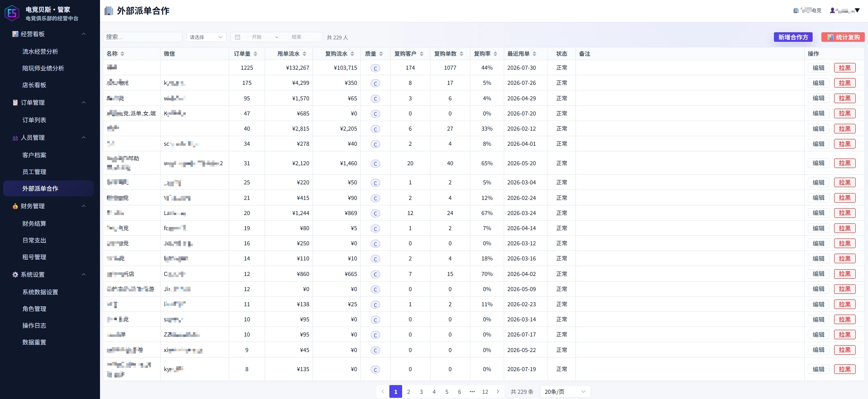Sort by 甩单流水 column arrows
This screenshot has height=399, width=868.
(x=304, y=54)
